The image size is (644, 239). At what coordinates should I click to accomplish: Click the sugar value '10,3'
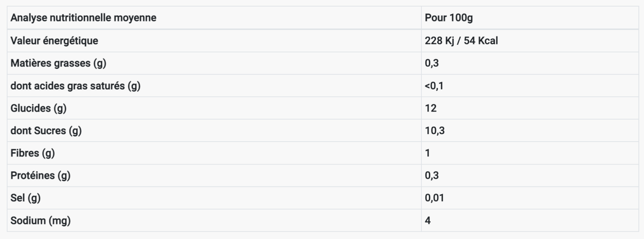(x=435, y=130)
